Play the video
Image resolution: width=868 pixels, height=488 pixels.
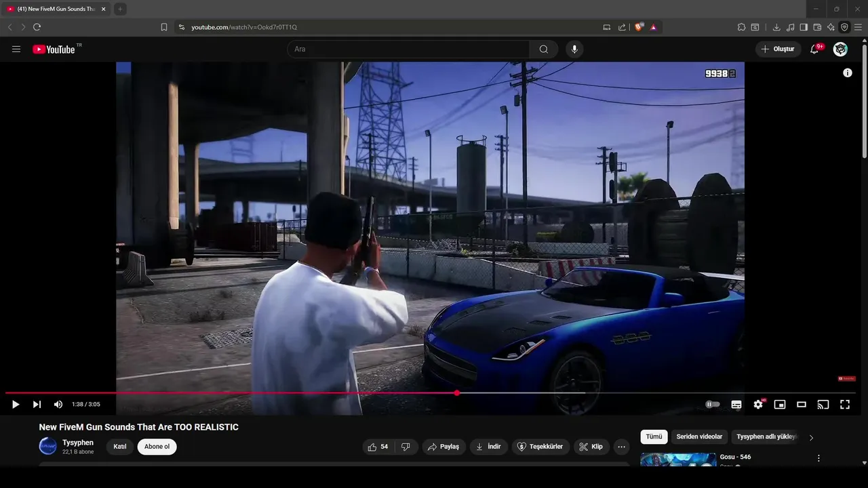pos(16,405)
